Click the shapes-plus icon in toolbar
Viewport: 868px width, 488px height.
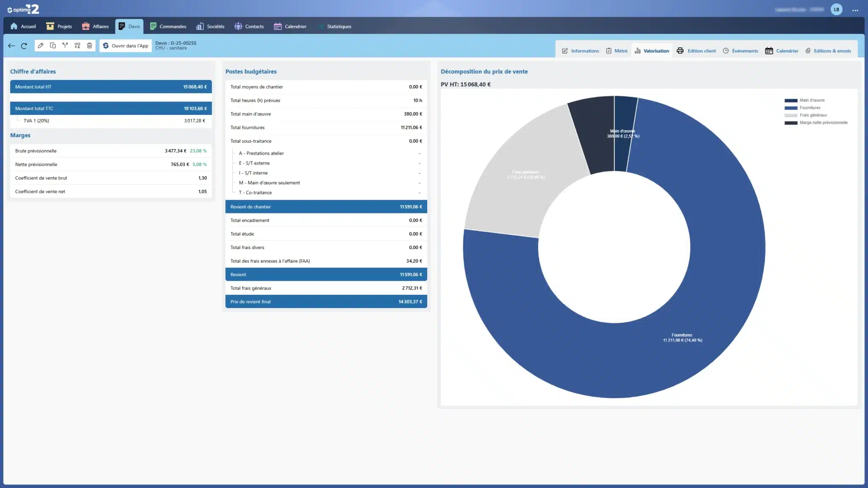[x=77, y=46]
